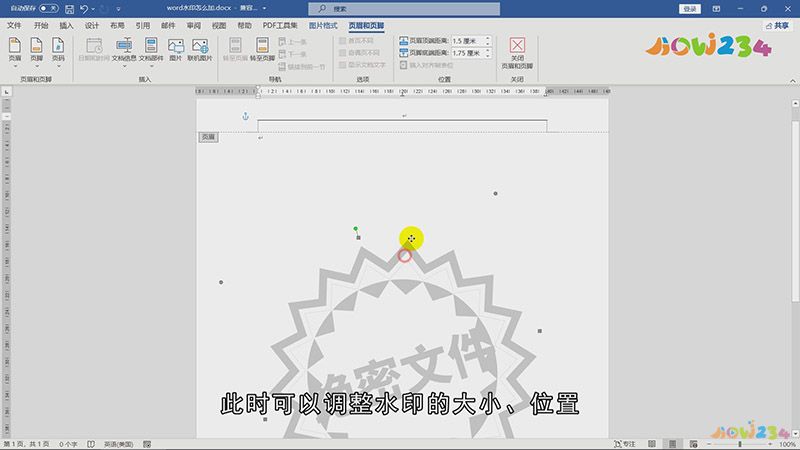Collapse the ribbon with the chevron
This screenshot has width=800, height=450.
tap(792, 81)
